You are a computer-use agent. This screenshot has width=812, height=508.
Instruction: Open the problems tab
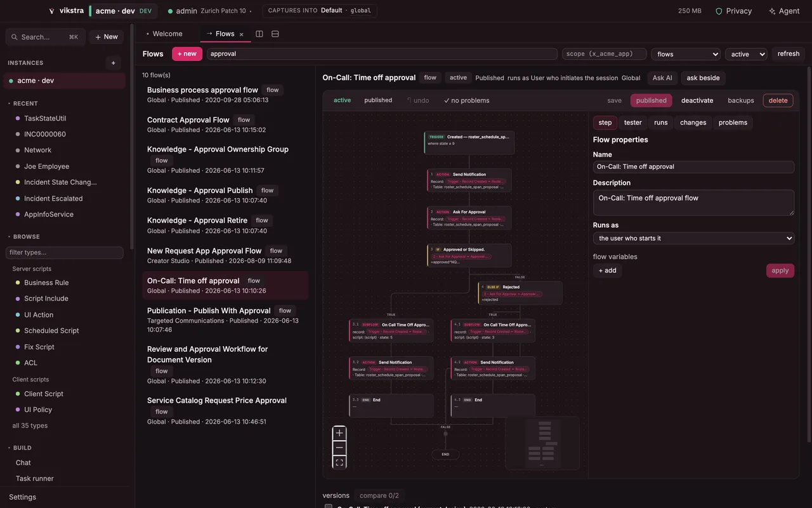(733, 123)
